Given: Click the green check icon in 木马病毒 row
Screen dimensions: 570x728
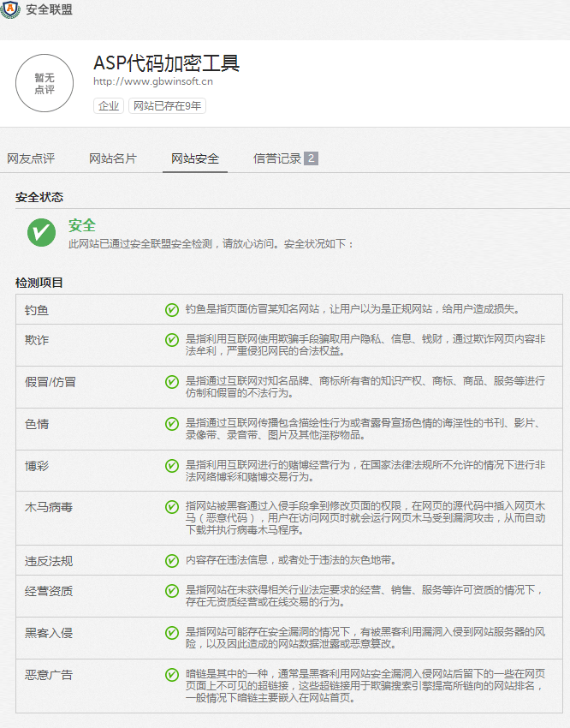Looking at the screenshot, I should [172, 507].
